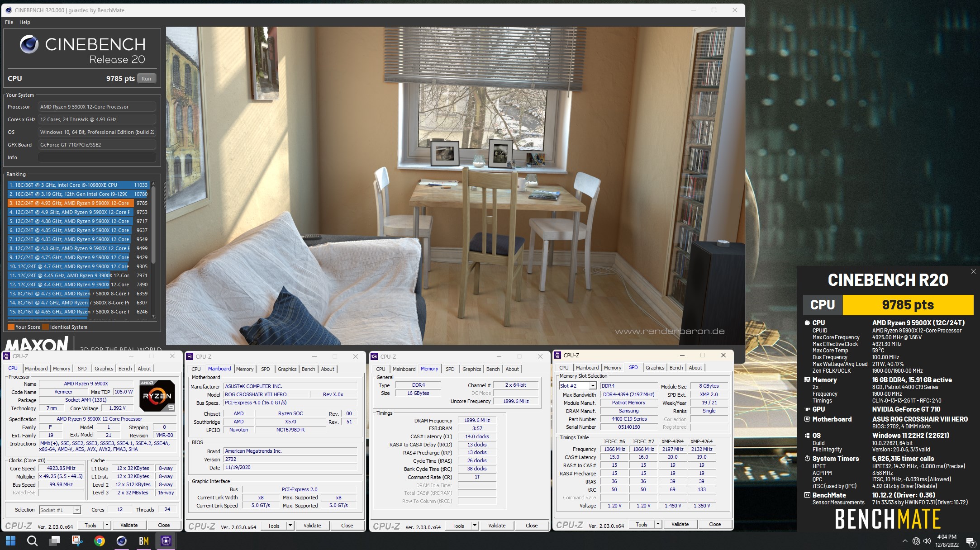
Task: Click yellow 9785 pts score banner
Action: click(908, 305)
